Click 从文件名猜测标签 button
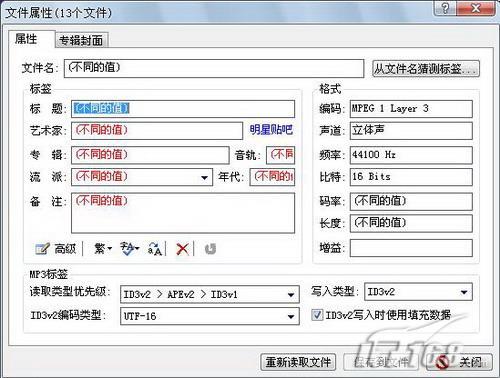The image size is (500, 378). (x=426, y=69)
